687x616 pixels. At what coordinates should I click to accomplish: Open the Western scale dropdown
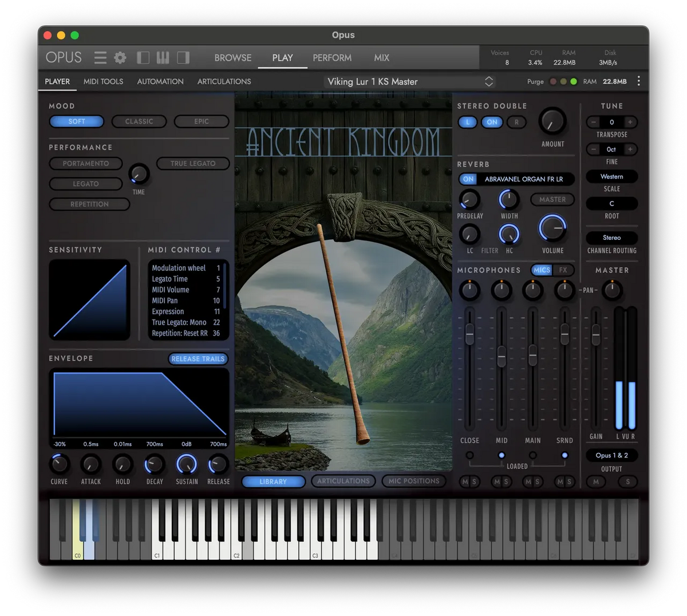tap(611, 176)
